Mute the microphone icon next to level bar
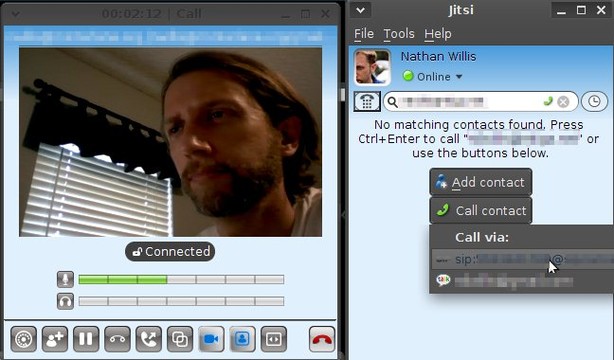 pyautogui.click(x=65, y=279)
